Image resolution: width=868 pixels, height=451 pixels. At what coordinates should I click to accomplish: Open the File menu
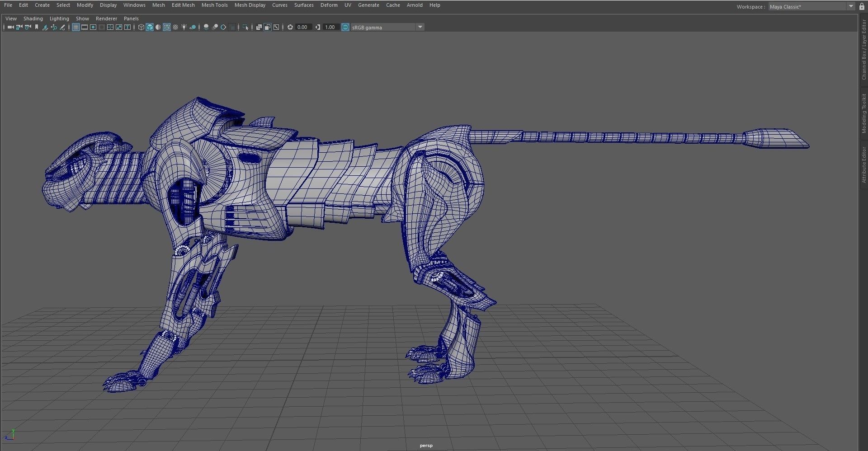8,5
